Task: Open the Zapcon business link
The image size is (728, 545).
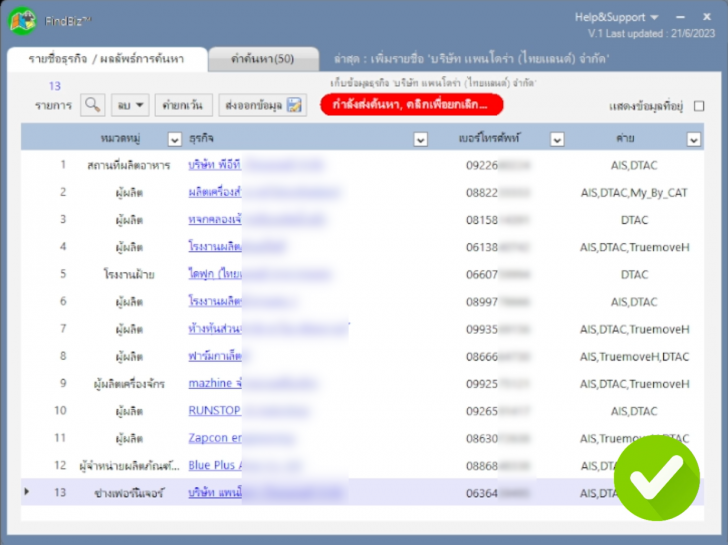Action: (214, 438)
